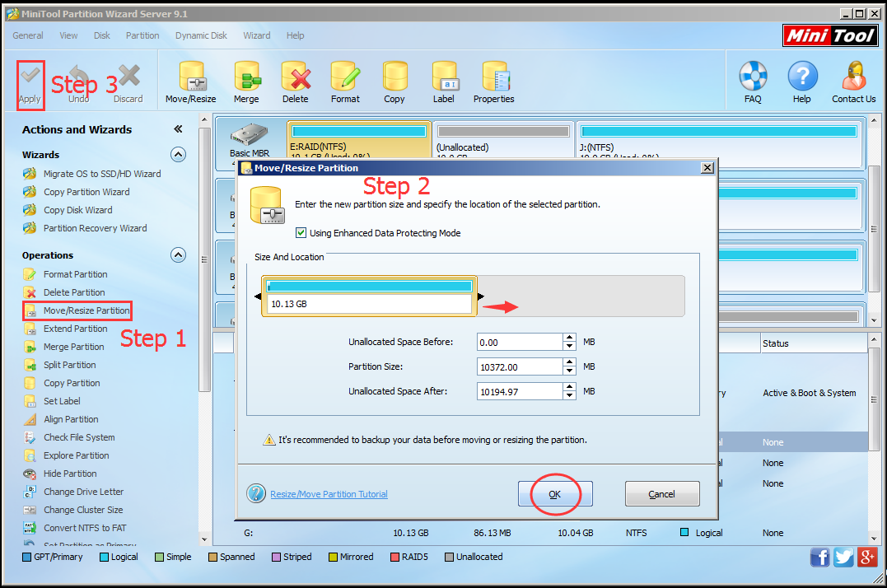Viewport: 887px width, 588px height.
Task: Select the Merge toolbar icon
Action: [246, 77]
